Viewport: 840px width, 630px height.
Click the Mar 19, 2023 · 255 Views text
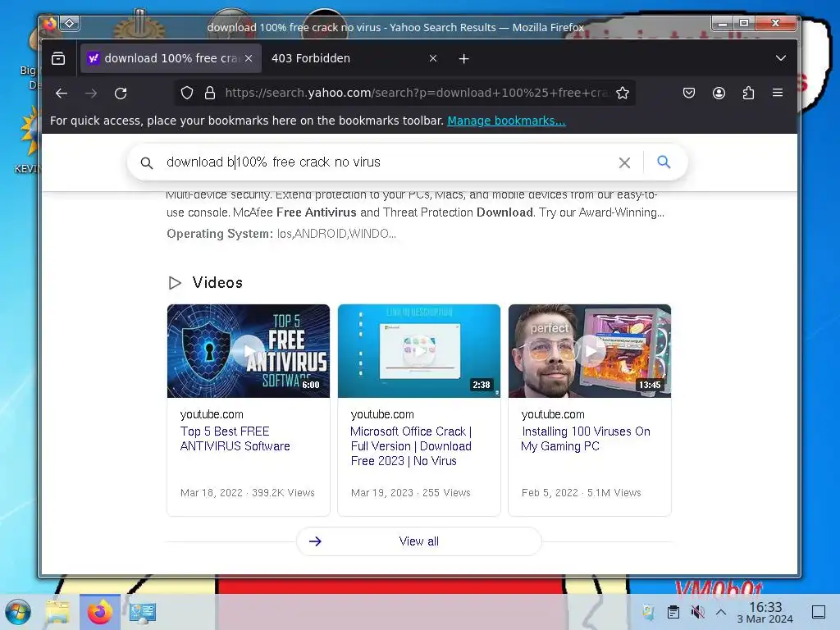(x=411, y=493)
